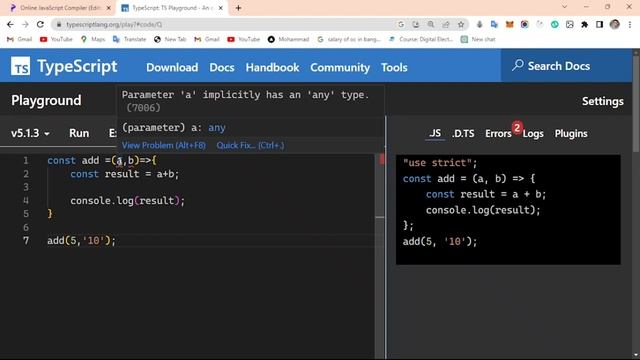Click the browser address bar URL
Viewport: 640px width, 360px height.
coord(114,24)
